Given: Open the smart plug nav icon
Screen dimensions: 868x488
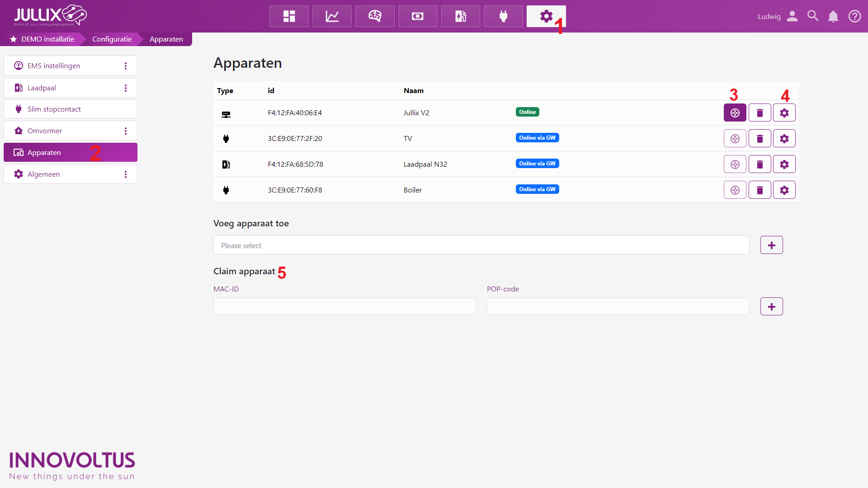Looking at the screenshot, I should click(x=503, y=16).
